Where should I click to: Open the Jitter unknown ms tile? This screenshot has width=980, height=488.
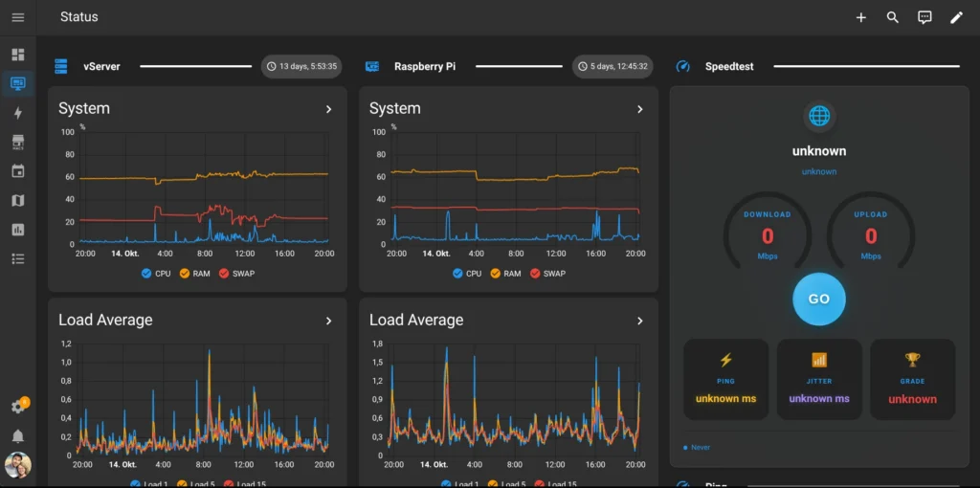coord(819,379)
